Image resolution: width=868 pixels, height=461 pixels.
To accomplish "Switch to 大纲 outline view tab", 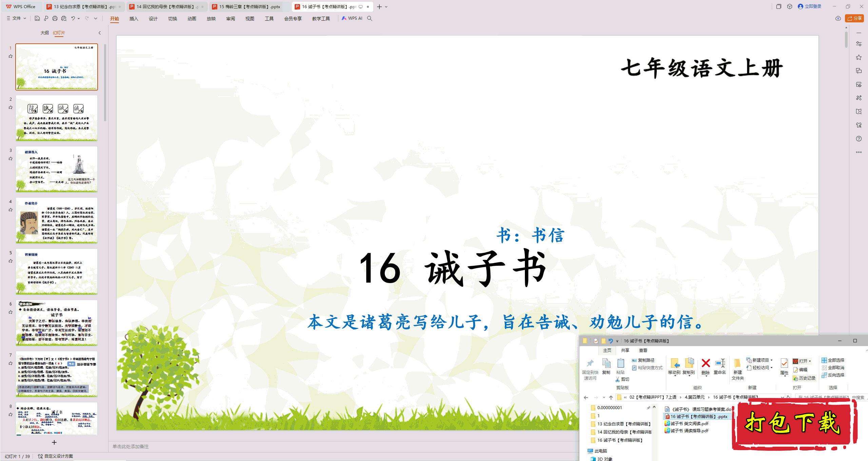I will (x=44, y=33).
